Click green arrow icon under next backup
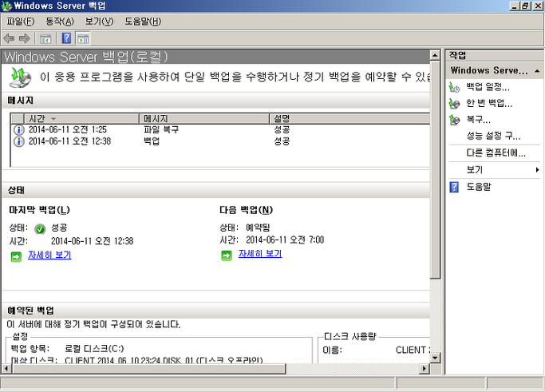The image size is (545, 392). tap(227, 255)
